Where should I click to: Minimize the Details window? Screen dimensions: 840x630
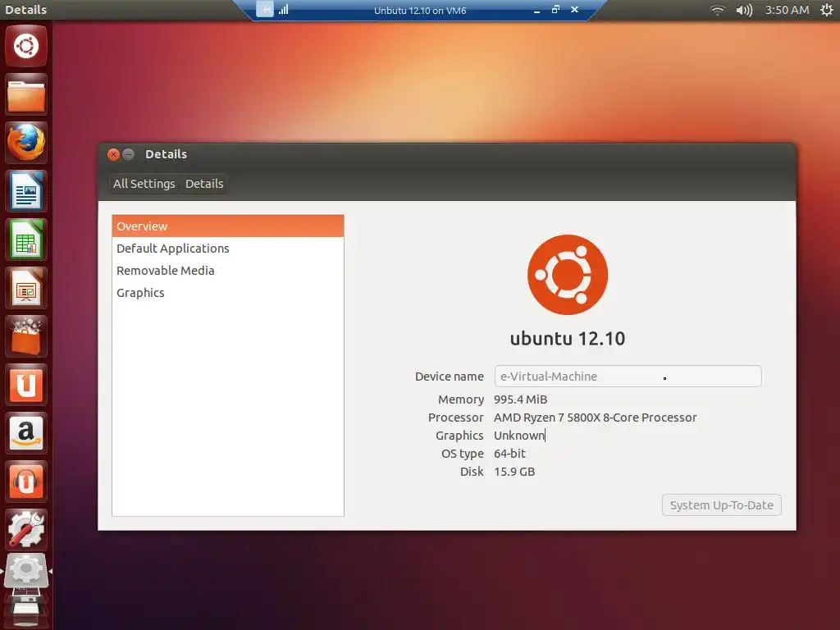[x=129, y=155]
